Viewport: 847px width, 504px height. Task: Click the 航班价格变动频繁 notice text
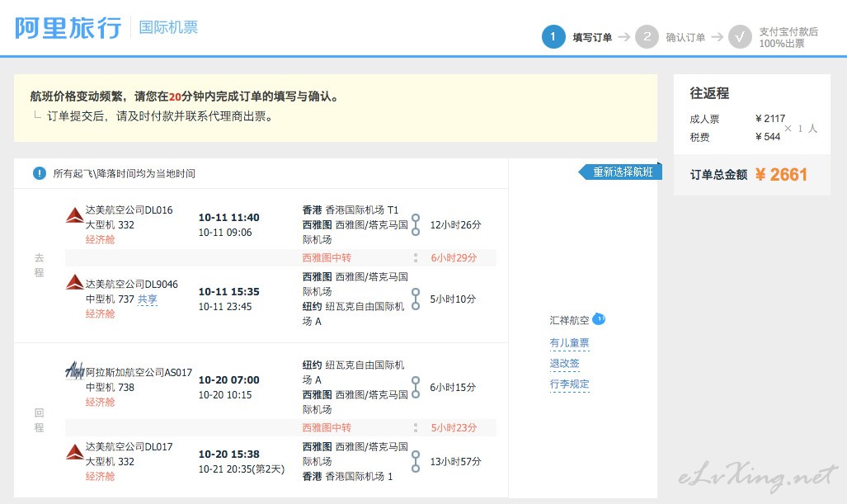point(184,97)
